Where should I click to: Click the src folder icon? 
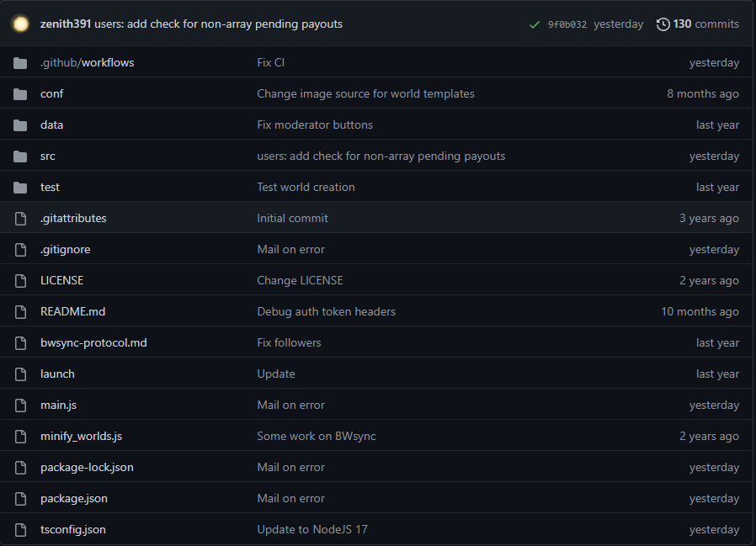pyautogui.click(x=21, y=156)
